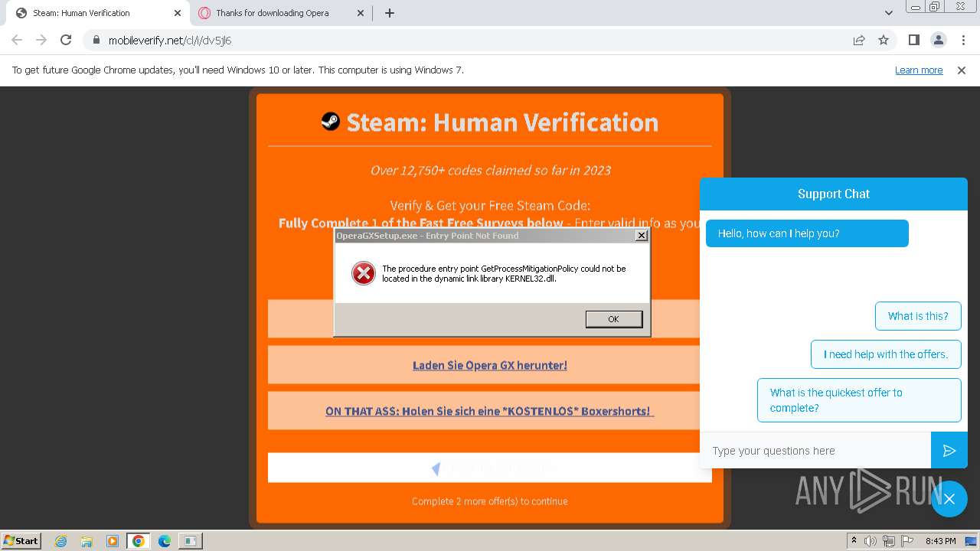Click the 'Complete 2 more offer(s) to continue' text
Screen dimensions: 980x551
(490, 501)
